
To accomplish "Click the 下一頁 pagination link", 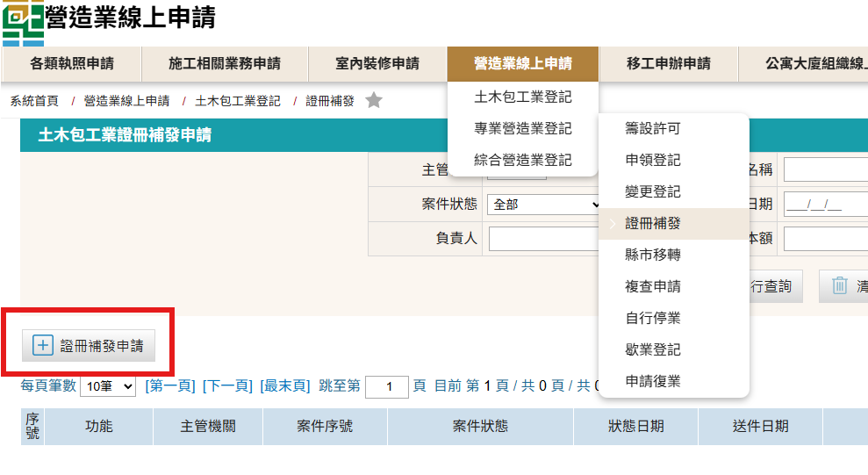I will pyautogui.click(x=227, y=386).
